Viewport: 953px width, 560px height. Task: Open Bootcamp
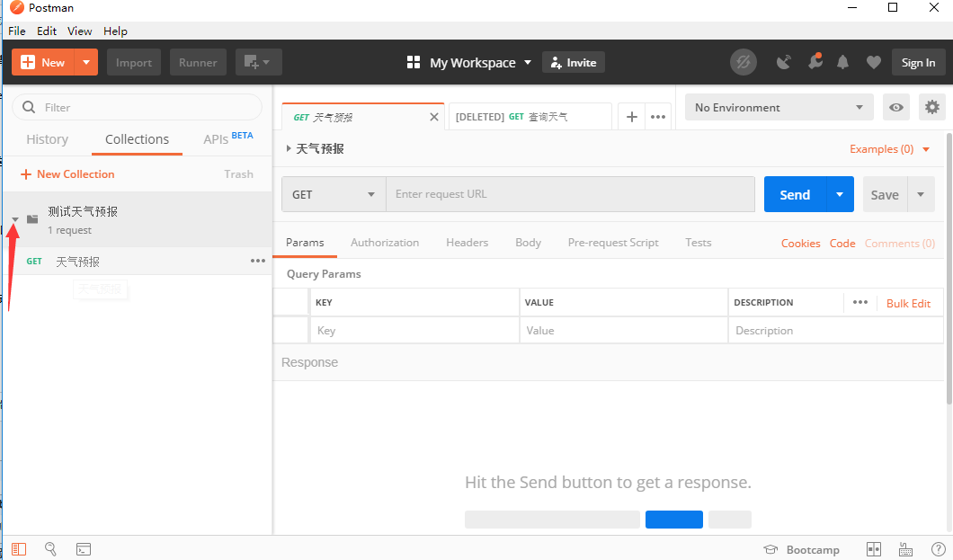click(802, 550)
